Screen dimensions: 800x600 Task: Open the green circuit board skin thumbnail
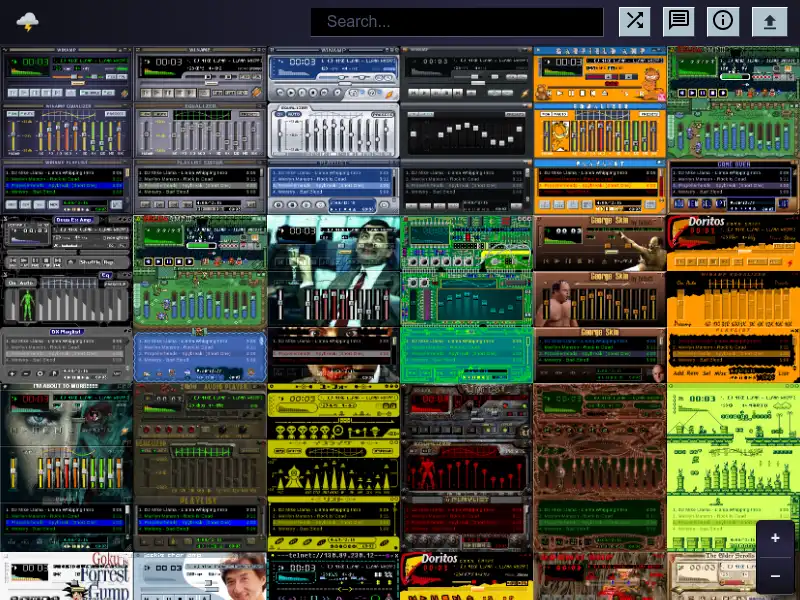pos(466,298)
